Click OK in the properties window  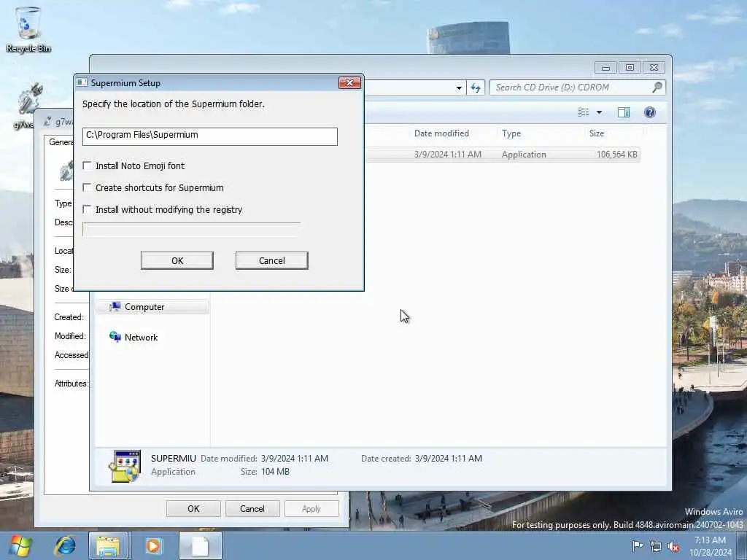(193, 508)
